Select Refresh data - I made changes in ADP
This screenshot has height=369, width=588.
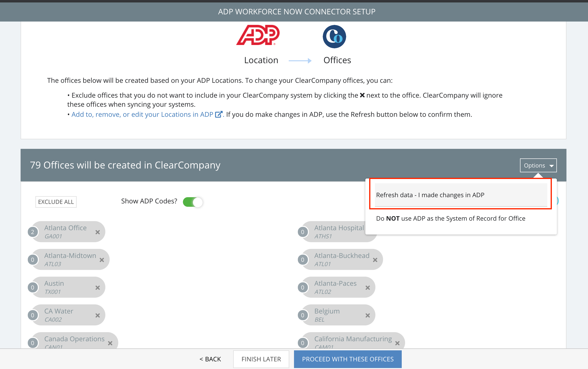point(461,195)
